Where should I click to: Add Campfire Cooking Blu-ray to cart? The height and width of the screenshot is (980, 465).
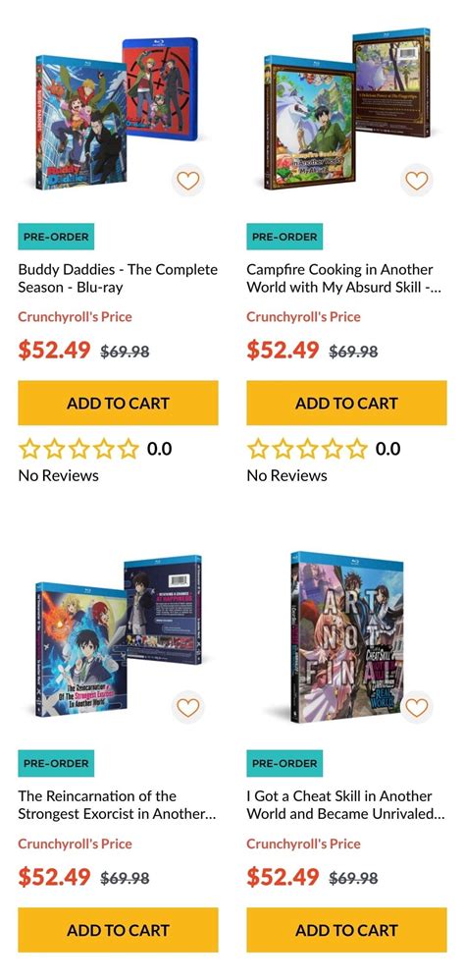point(346,403)
